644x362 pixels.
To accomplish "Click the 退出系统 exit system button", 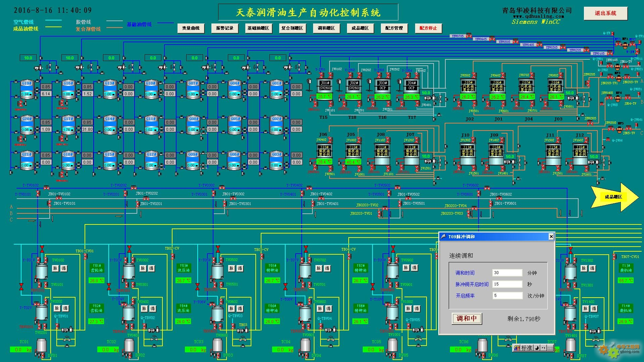I will [605, 13].
